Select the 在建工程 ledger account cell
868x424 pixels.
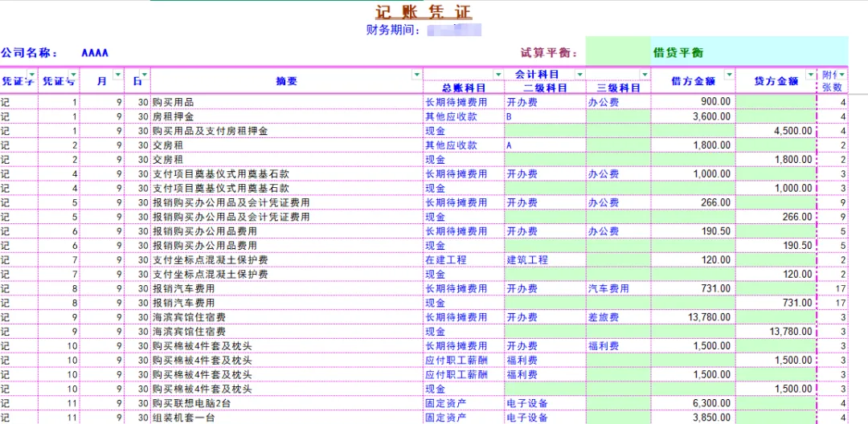pyautogui.click(x=464, y=260)
